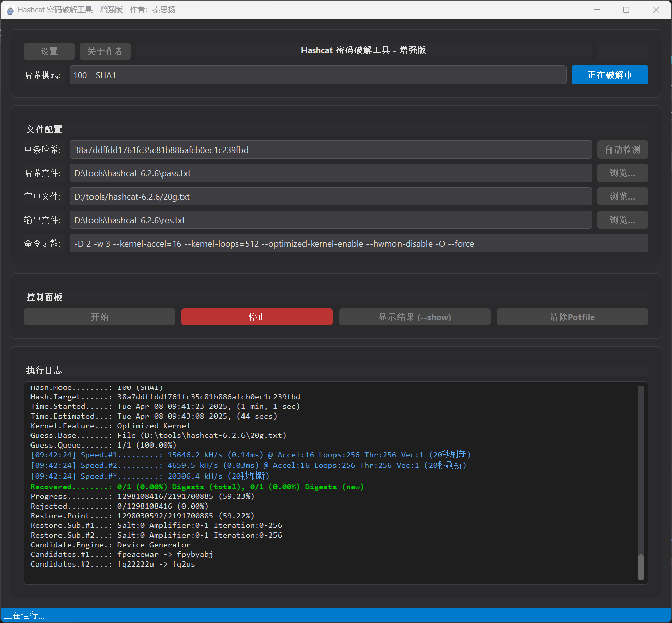Screen dimensions: 672x623
Task: Click the Restore.Sub.#2 log line
Action: 156,535
